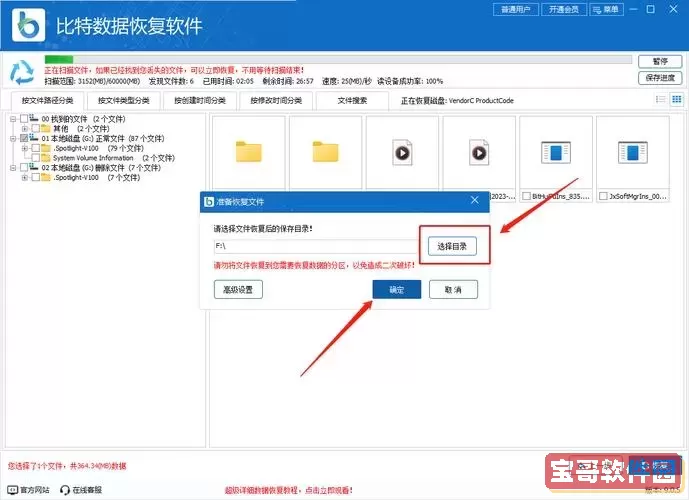Confirm recovery with 确定 button
689x500 pixels.
[x=397, y=290]
